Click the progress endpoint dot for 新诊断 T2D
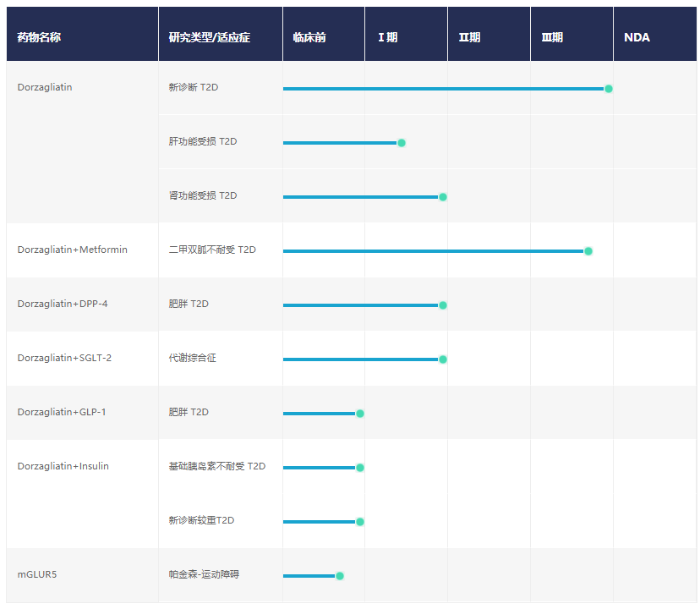The width and height of the screenshot is (700, 609). coord(609,89)
